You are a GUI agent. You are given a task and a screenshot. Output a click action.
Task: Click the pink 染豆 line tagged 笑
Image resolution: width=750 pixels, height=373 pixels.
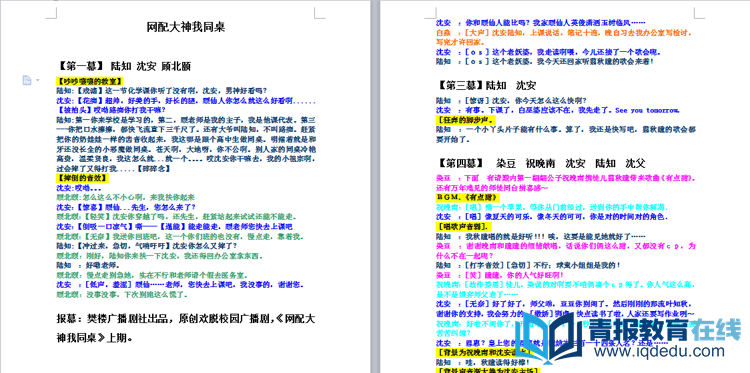(500, 275)
